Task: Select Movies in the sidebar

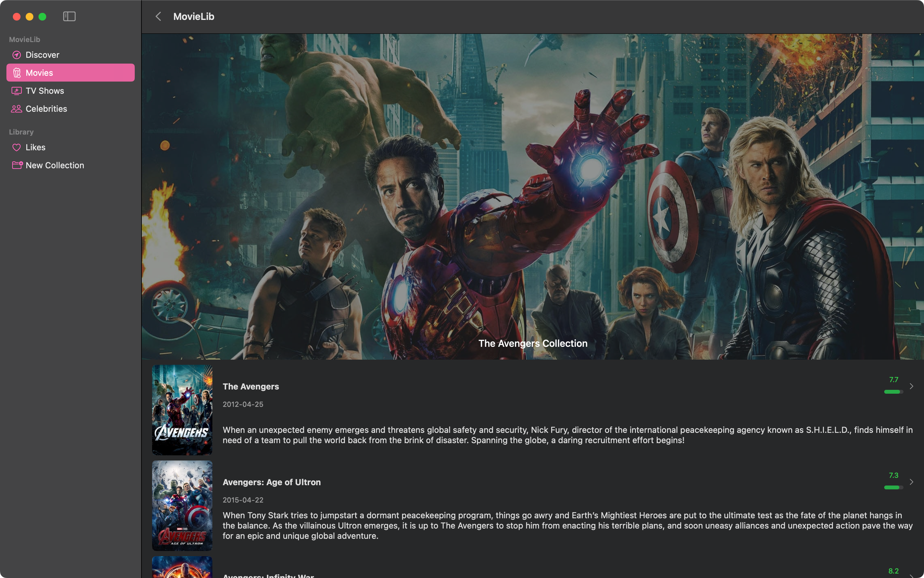Action: (x=71, y=73)
